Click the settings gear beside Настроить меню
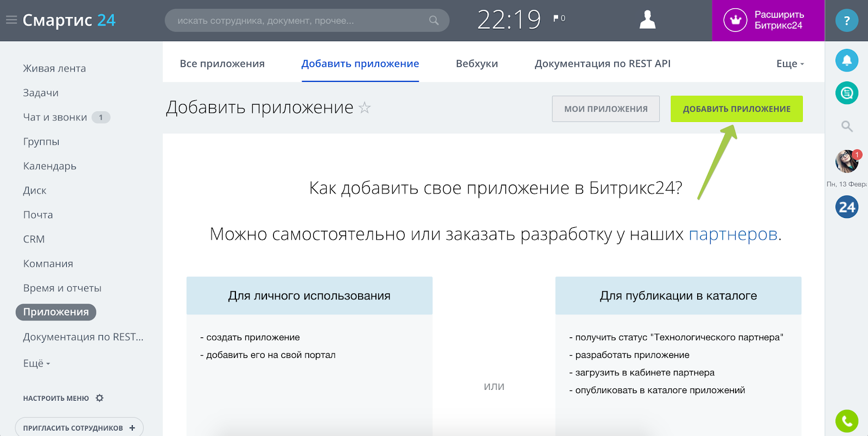868x436 pixels. 99,398
